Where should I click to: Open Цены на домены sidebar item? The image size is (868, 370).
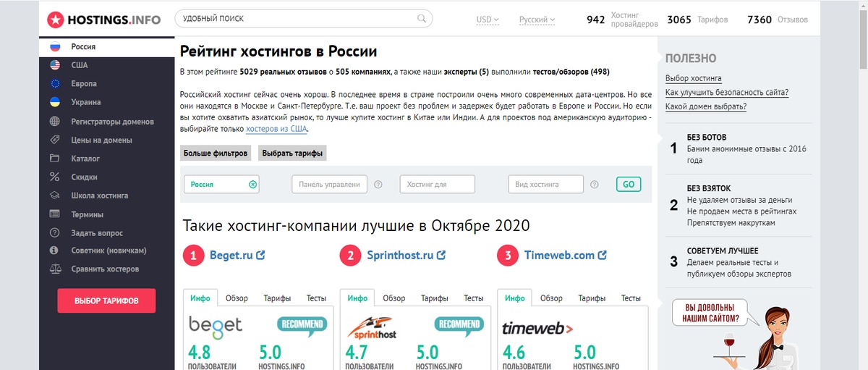[x=101, y=140]
